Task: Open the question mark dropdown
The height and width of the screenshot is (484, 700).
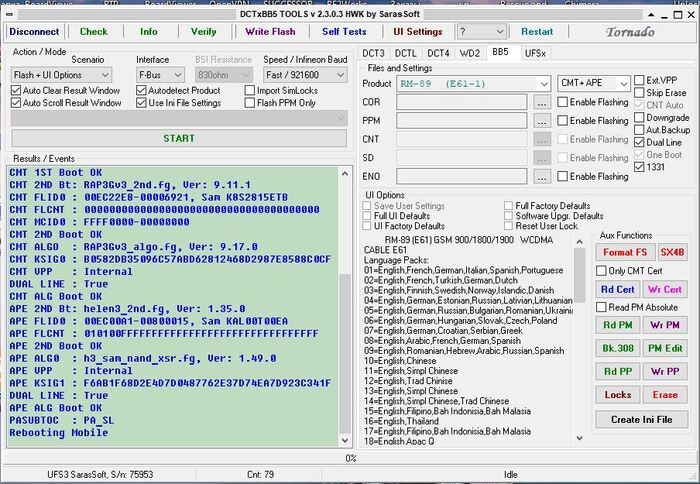Action: click(481, 32)
